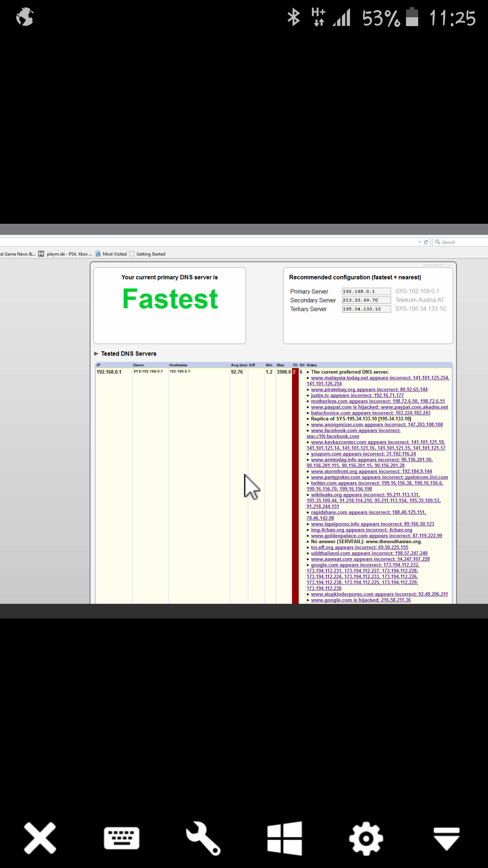Open the www.kavkazcenter.com appears incorrect link
The height and width of the screenshot is (868, 488).
pos(378,442)
